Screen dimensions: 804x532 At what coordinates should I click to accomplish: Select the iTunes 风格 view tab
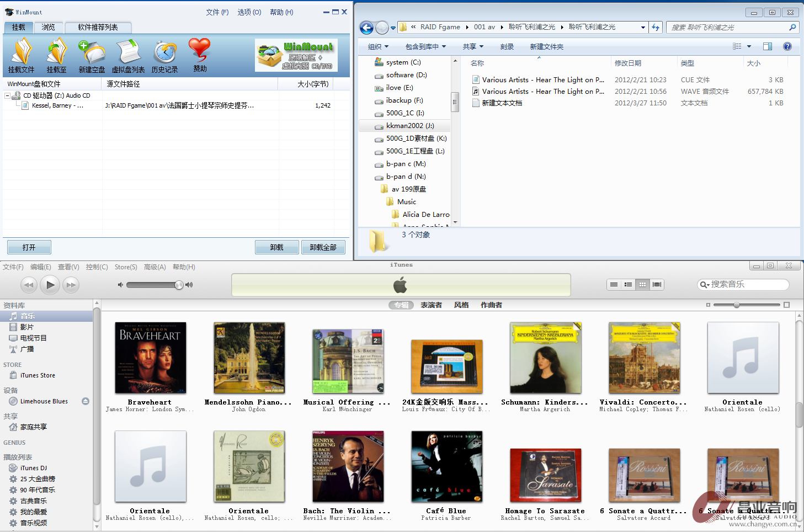(461, 305)
